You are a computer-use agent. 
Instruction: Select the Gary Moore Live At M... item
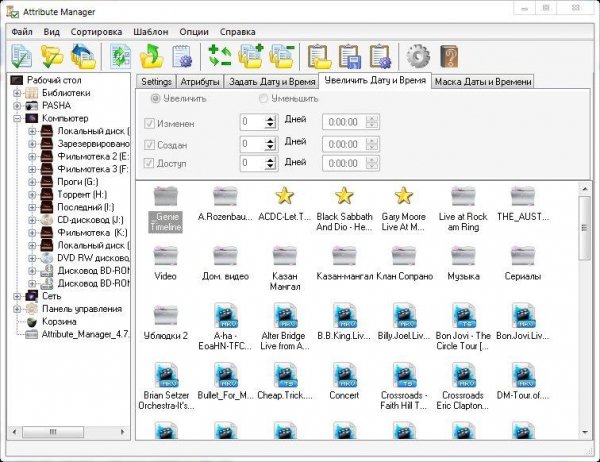tap(403, 210)
